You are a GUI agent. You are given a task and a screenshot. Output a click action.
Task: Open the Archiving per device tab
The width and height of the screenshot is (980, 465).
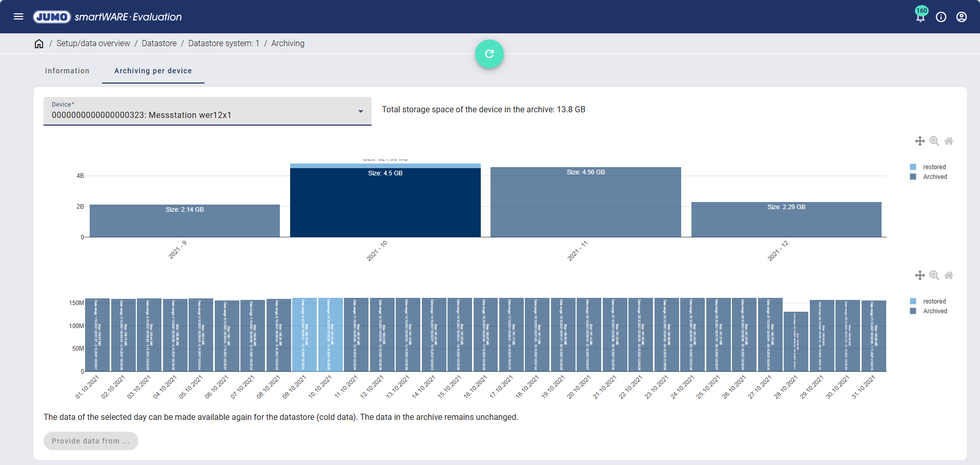(153, 71)
